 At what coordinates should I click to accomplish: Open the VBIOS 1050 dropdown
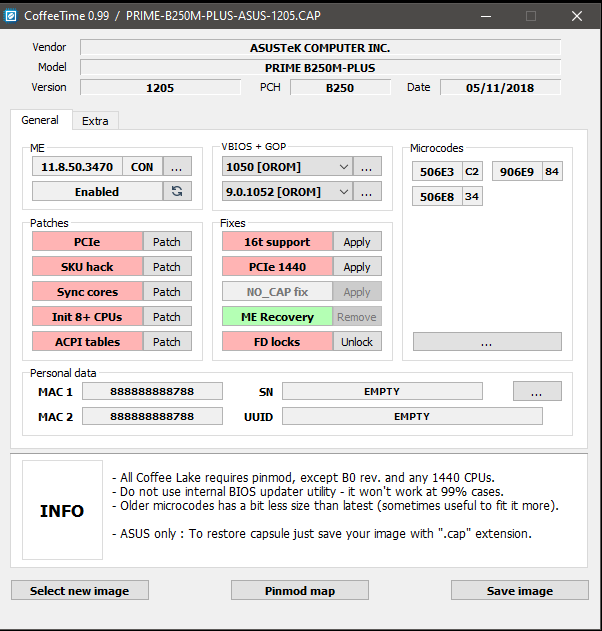coord(287,167)
